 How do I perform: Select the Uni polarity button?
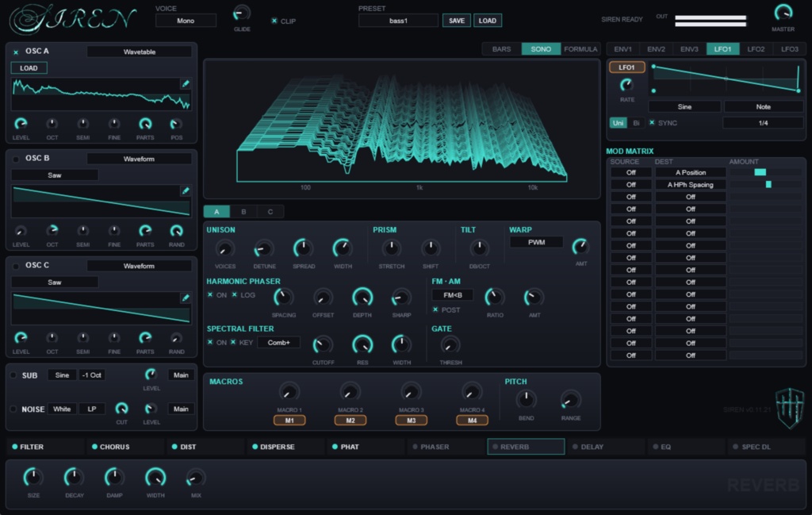coord(618,123)
